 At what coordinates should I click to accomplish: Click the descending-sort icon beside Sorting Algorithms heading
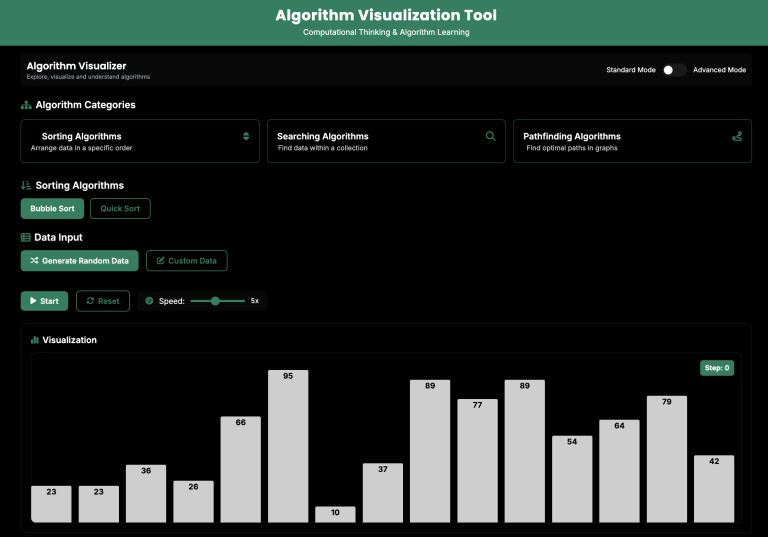26,185
